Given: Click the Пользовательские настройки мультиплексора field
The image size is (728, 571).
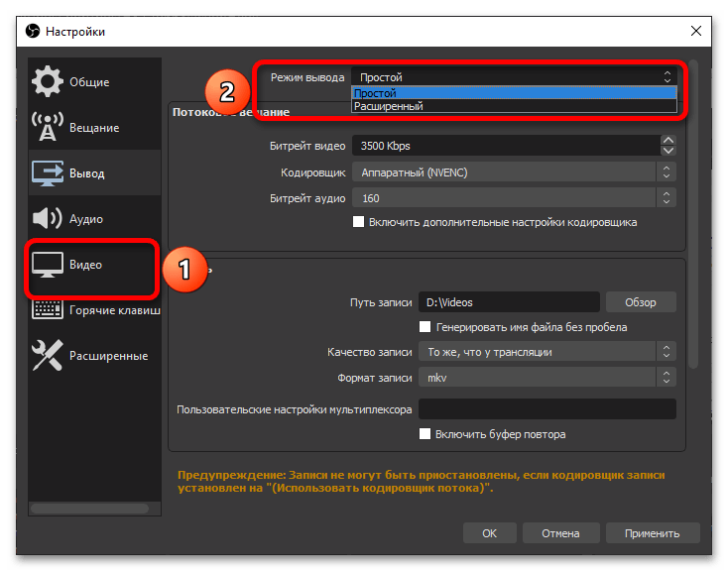Looking at the screenshot, I should coord(547,409).
